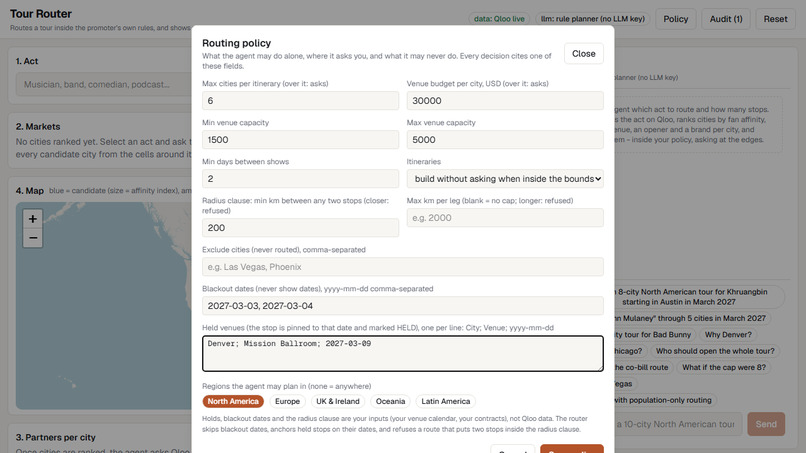806x453 pixels.
Task: Toggle the North America region chip
Action: [233, 401]
